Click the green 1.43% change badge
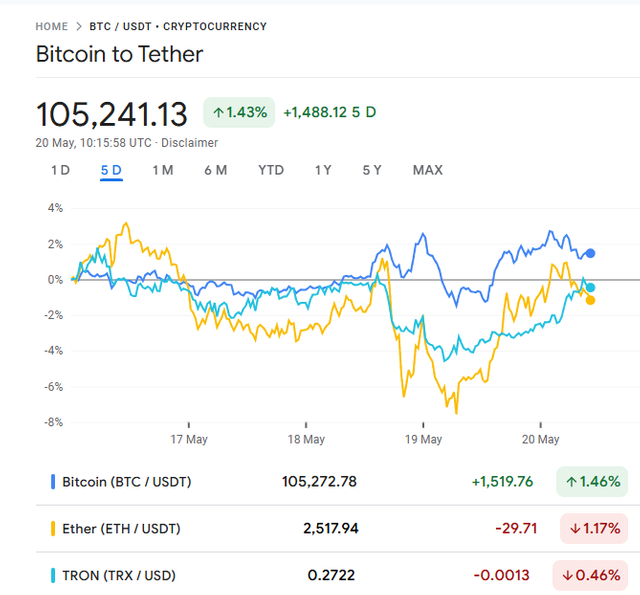The width and height of the screenshot is (640, 595). pyautogui.click(x=239, y=112)
